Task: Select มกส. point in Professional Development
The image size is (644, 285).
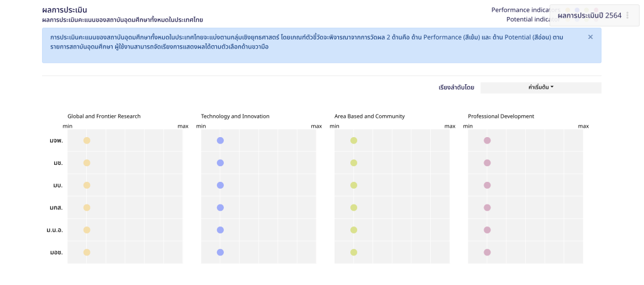Action: coord(487,208)
